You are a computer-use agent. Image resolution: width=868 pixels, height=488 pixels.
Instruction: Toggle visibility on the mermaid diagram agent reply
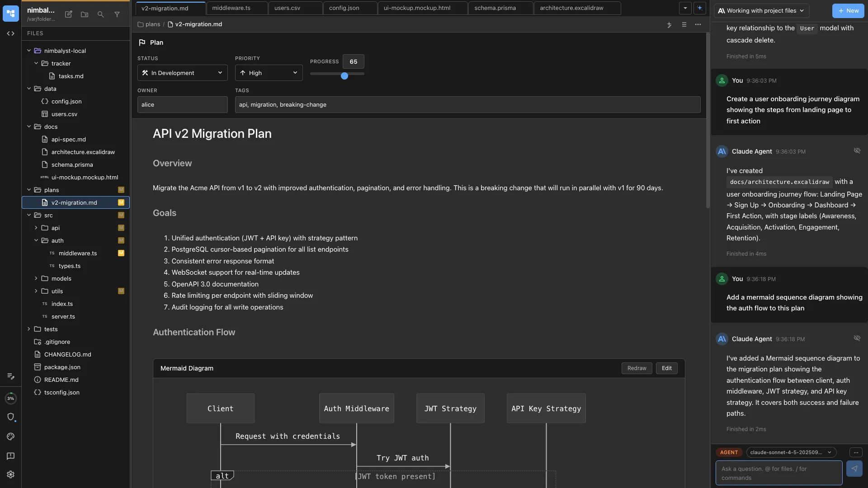click(x=857, y=338)
